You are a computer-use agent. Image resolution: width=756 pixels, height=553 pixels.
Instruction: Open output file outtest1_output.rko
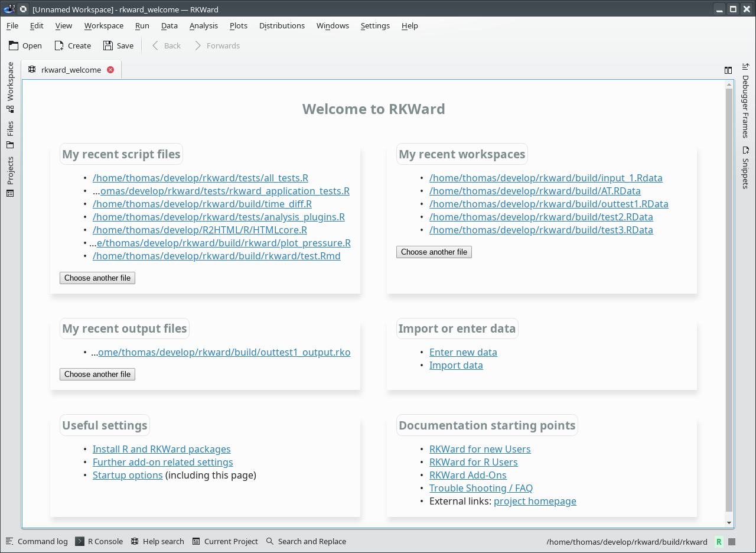[224, 352]
